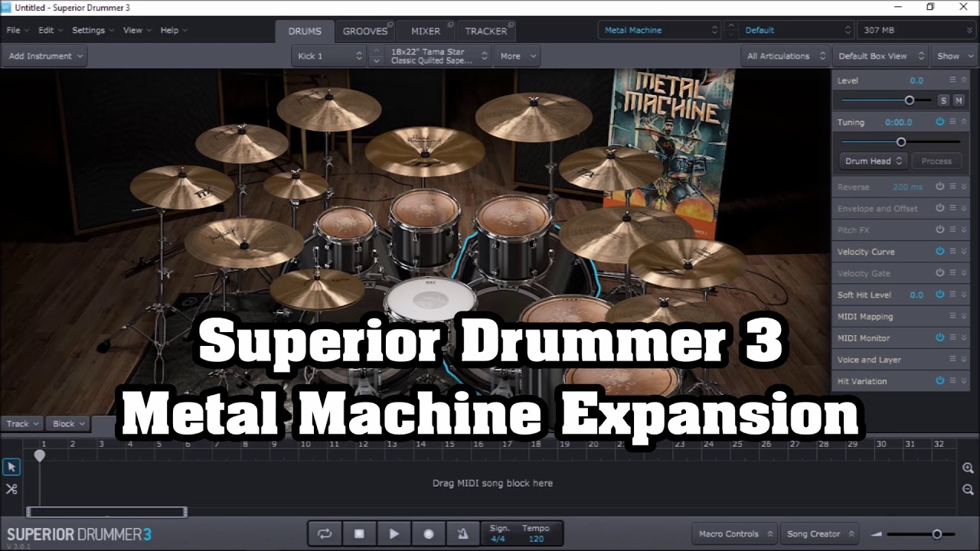Click the More button in instrument bar
The height and width of the screenshot is (551, 980).
[517, 56]
